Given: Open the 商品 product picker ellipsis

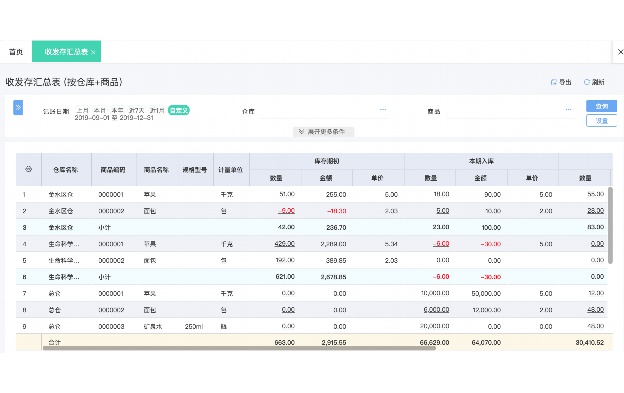Looking at the screenshot, I should coord(568,109).
